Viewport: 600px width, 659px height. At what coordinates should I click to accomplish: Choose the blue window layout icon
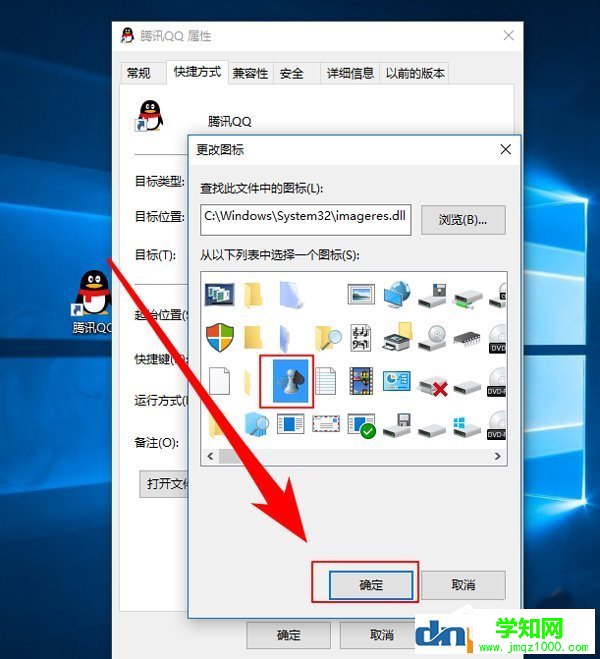tap(291, 424)
